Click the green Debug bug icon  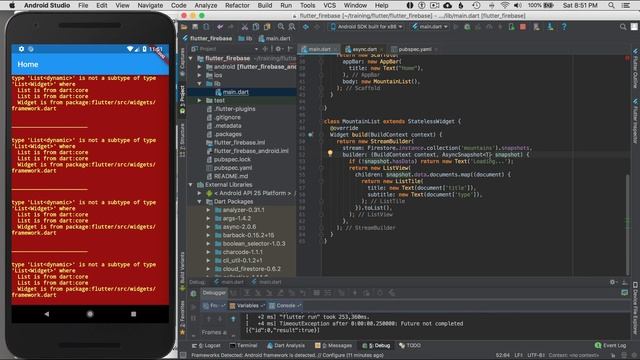point(467,27)
